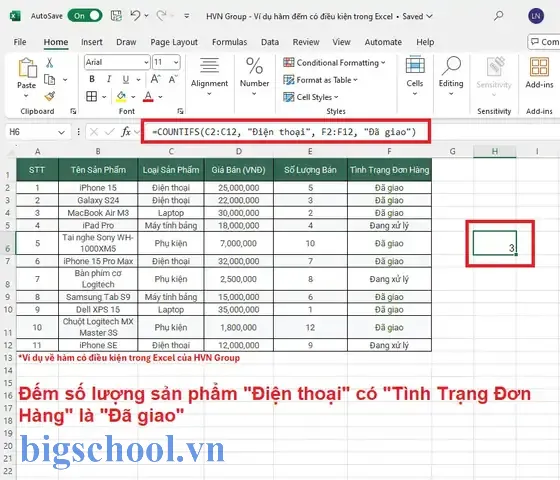Click the Undo arrow icon
Image resolution: width=560 pixels, height=480 pixels.
tap(135, 16)
